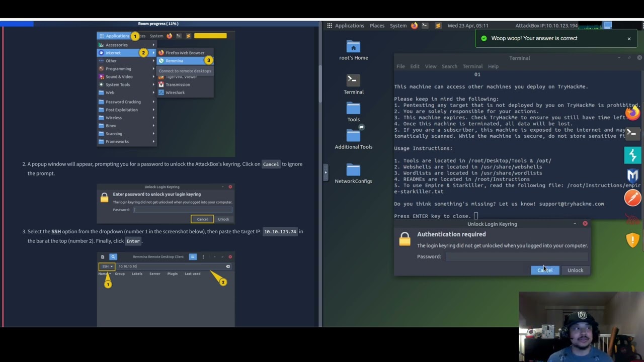Image resolution: width=644 pixels, height=362 pixels.
Task: Click the bold 'SSH' word in step 3
Action: (x=56, y=232)
